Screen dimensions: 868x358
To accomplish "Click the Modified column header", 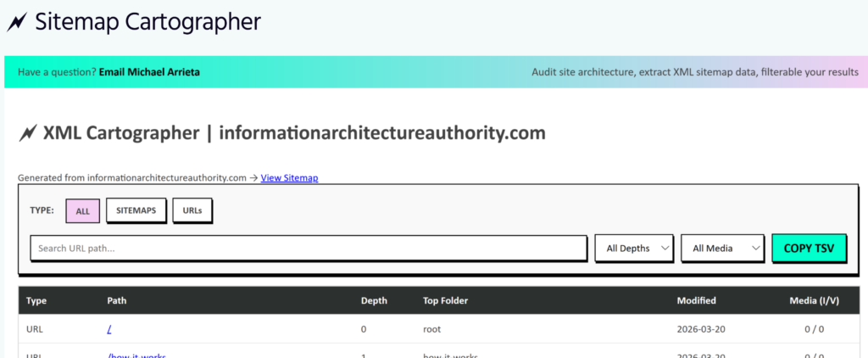I will pos(697,301).
